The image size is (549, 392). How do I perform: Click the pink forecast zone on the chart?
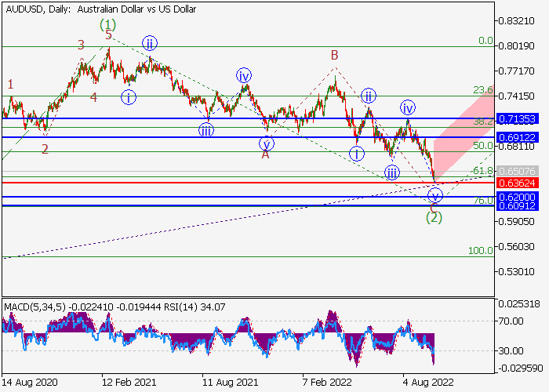(463, 133)
